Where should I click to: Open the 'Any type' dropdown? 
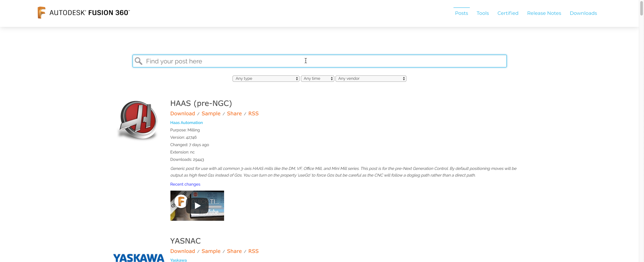pyautogui.click(x=266, y=78)
